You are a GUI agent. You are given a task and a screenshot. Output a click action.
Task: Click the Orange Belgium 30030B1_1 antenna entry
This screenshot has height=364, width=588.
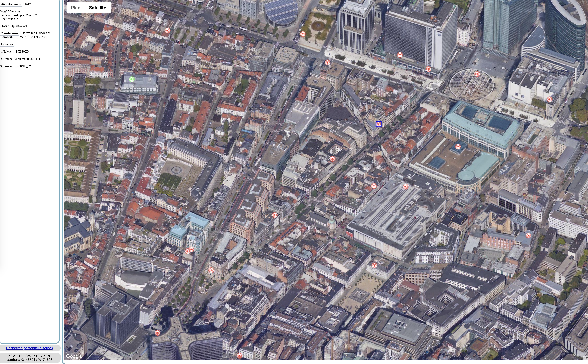(20, 59)
